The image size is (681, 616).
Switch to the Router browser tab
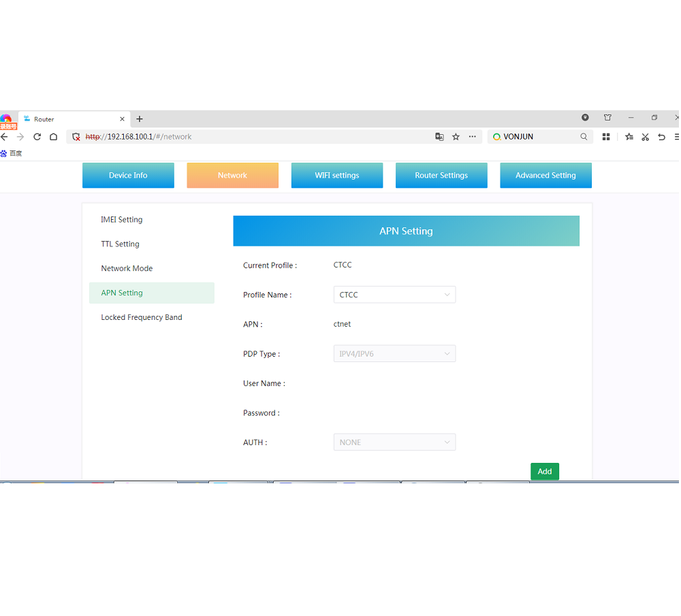74,119
